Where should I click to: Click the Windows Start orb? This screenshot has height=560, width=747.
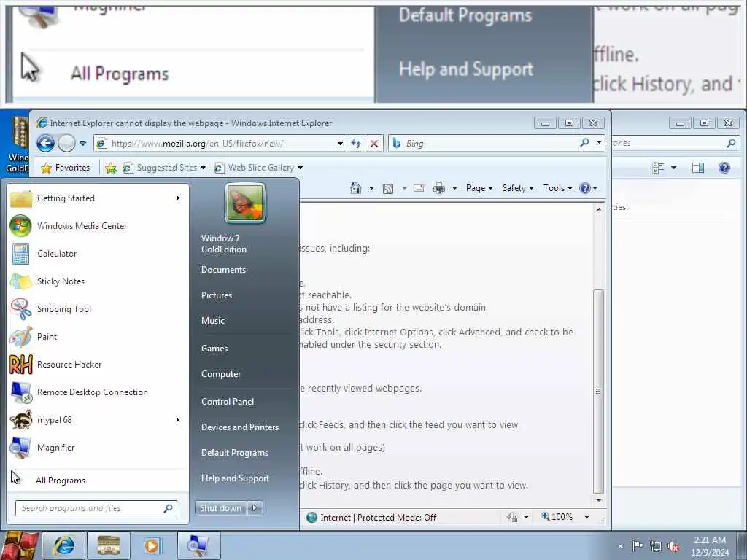18,545
